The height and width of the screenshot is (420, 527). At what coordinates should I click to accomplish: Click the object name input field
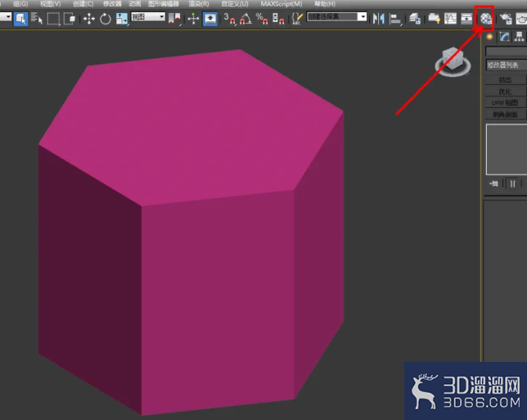[507, 51]
